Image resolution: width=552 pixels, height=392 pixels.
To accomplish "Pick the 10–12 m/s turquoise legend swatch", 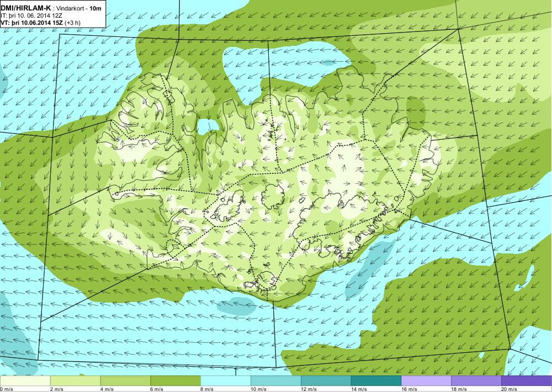I will coord(276,381).
